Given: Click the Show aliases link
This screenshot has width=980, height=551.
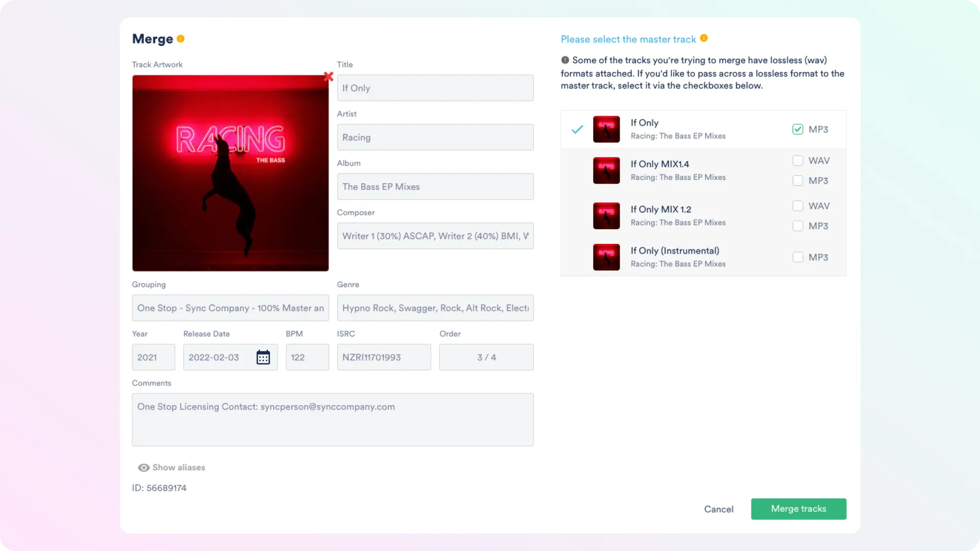Looking at the screenshot, I should (x=178, y=467).
